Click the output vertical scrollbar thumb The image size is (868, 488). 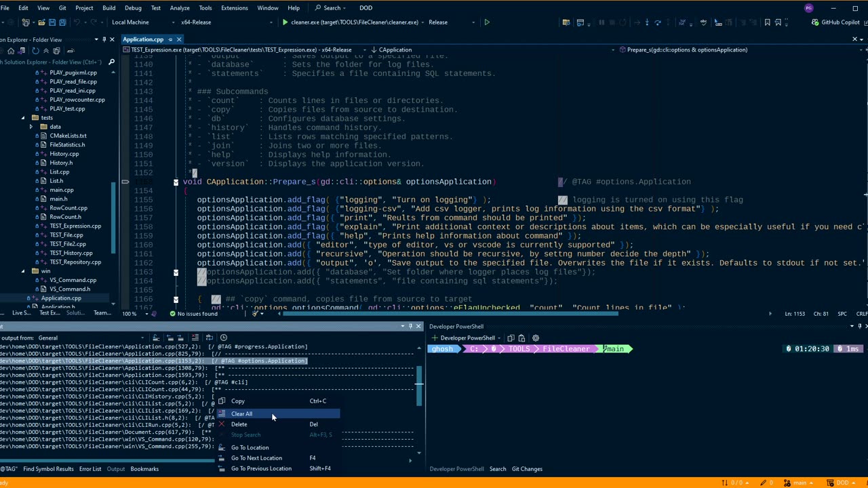click(419, 386)
